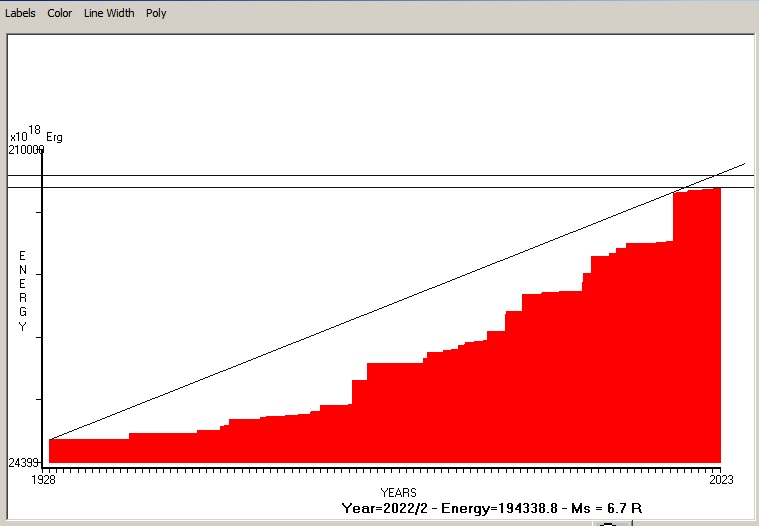Viewport: 759px width, 526px height.
Task: Click the 1928 start year label
Action: (x=44, y=480)
